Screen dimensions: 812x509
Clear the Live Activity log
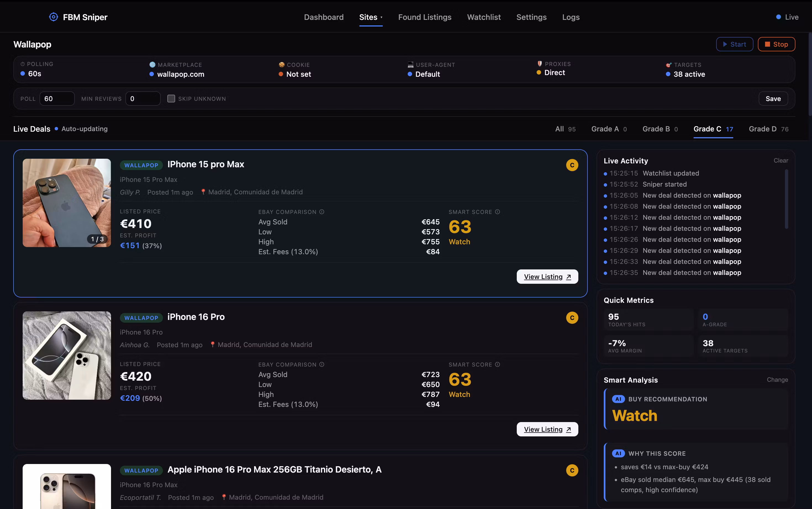coord(781,161)
